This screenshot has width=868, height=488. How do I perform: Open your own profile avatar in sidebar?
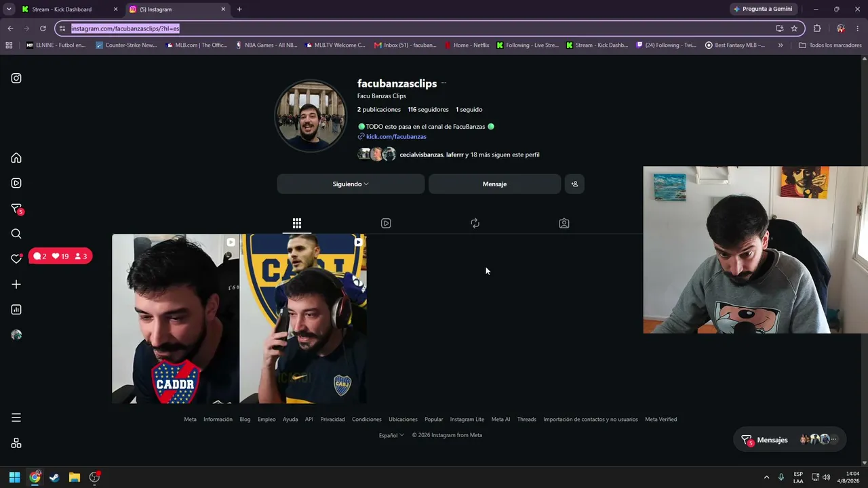pos(16,335)
